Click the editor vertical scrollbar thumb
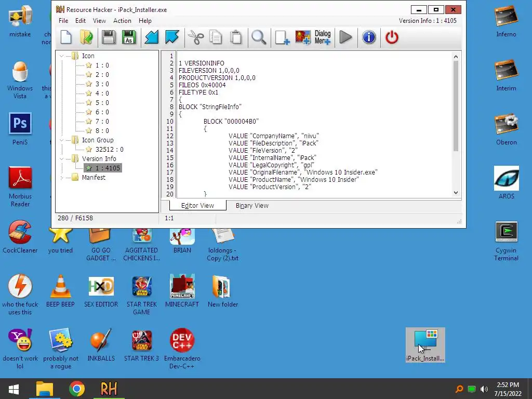Viewport: 532px width, 399px height. click(x=456, y=106)
